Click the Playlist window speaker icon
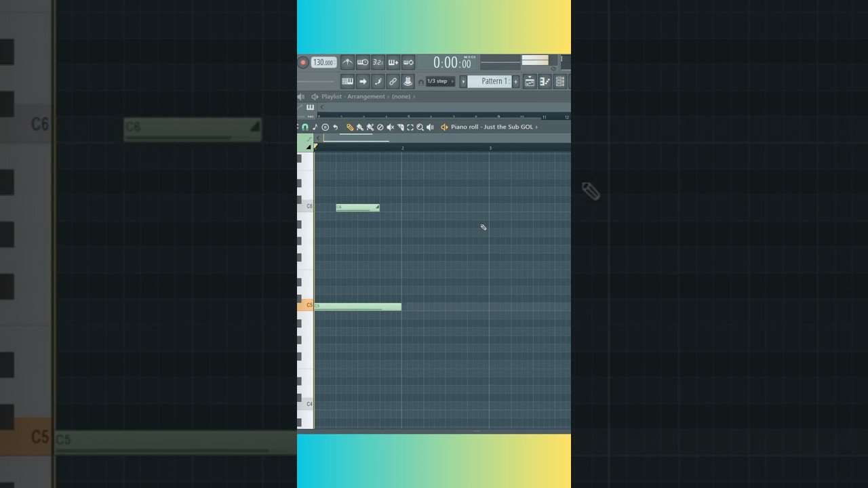The height and width of the screenshot is (488, 868). click(315, 97)
